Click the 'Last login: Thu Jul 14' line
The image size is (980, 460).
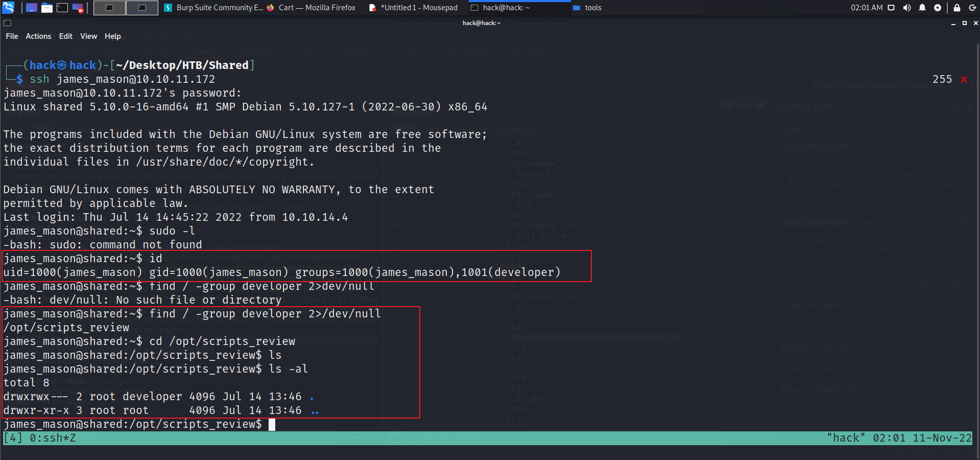[x=176, y=217]
